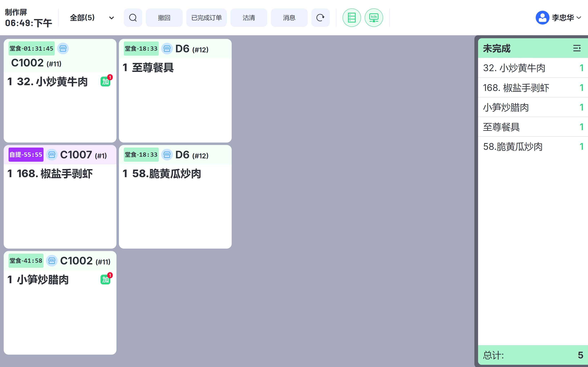Click the 李忠华 user avatar icon
Viewport: 588px width, 367px height.
click(542, 18)
